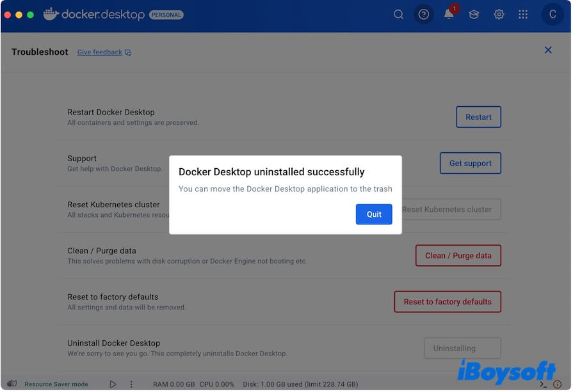Click the Reset to factory defaults button
Viewport: 573px width, 392px height.
point(448,302)
